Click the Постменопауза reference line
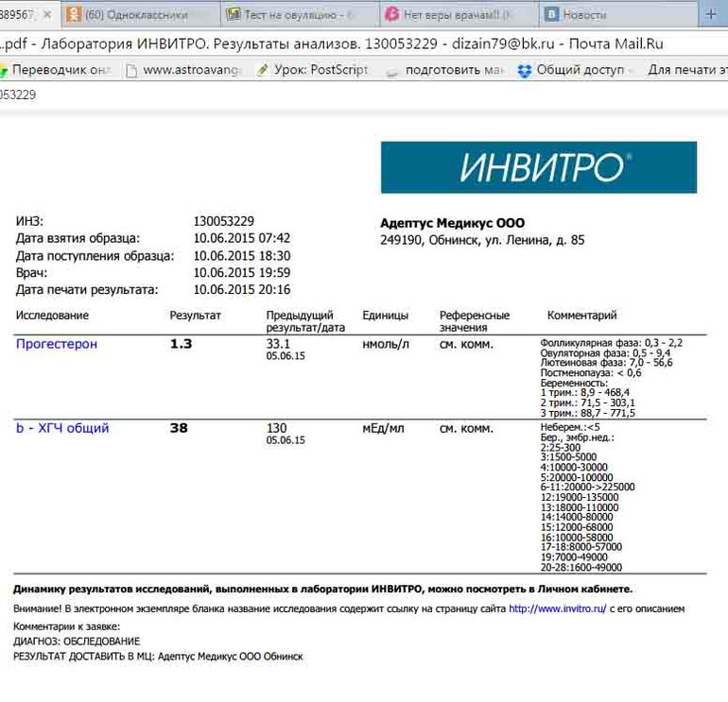This screenshot has height=702, width=728. pos(591,372)
